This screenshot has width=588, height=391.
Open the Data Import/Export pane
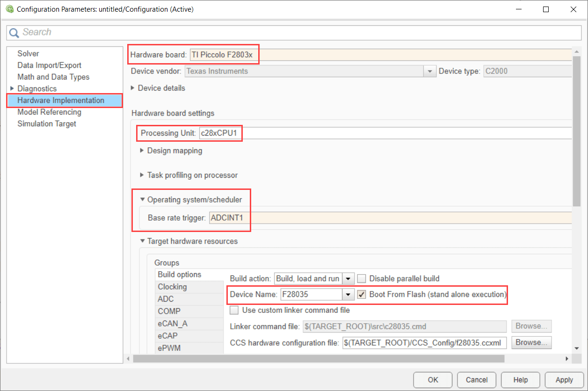(x=49, y=65)
